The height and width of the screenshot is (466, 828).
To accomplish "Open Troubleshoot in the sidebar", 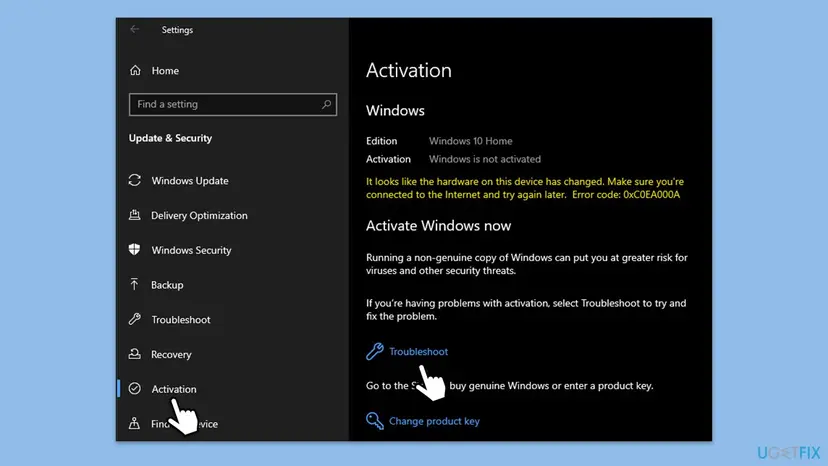I will click(181, 320).
